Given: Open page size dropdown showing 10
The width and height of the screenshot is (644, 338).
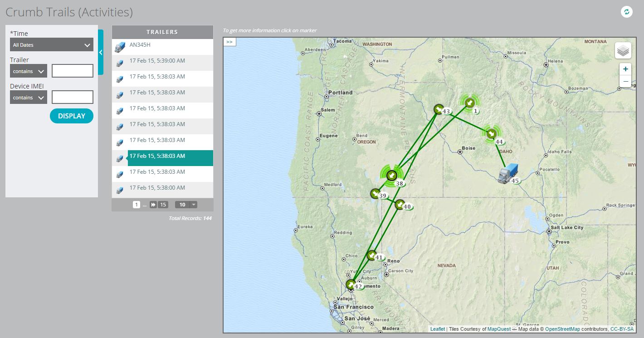Looking at the screenshot, I should click(x=186, y=205).
